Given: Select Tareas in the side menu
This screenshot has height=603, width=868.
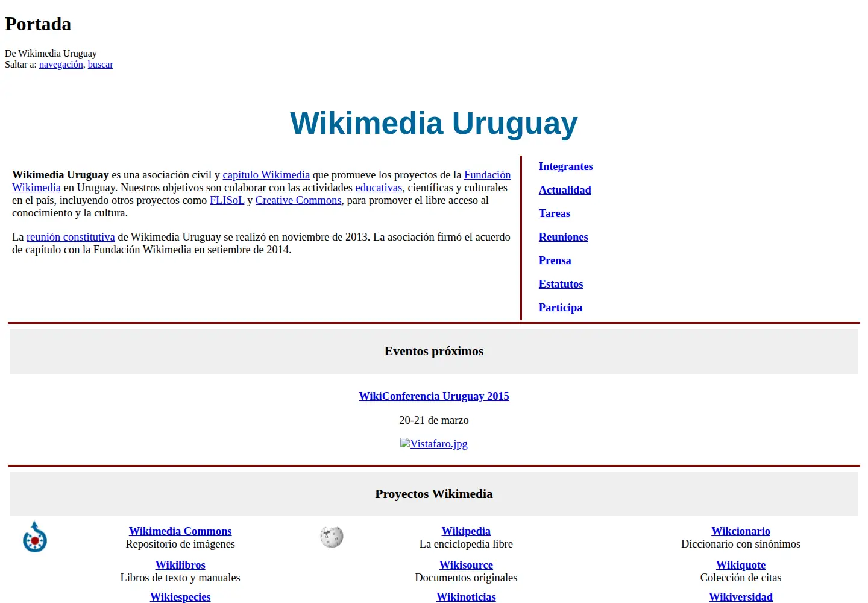Looking at the screenshot, I should (554, 213).
